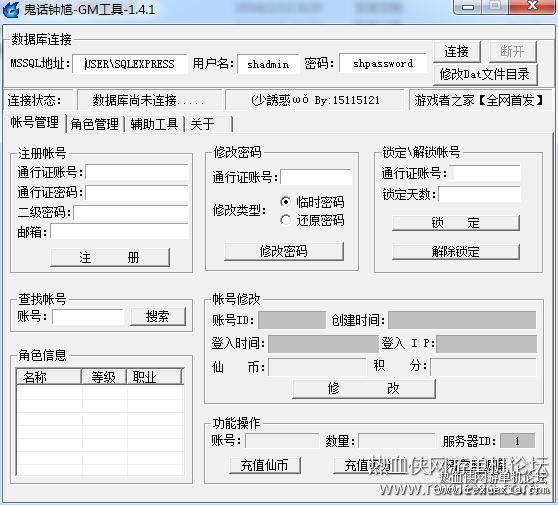This screenshot has width=558, height=505.
Task: Select the 还原密码 radio option
Action: [x=285, y=220]
